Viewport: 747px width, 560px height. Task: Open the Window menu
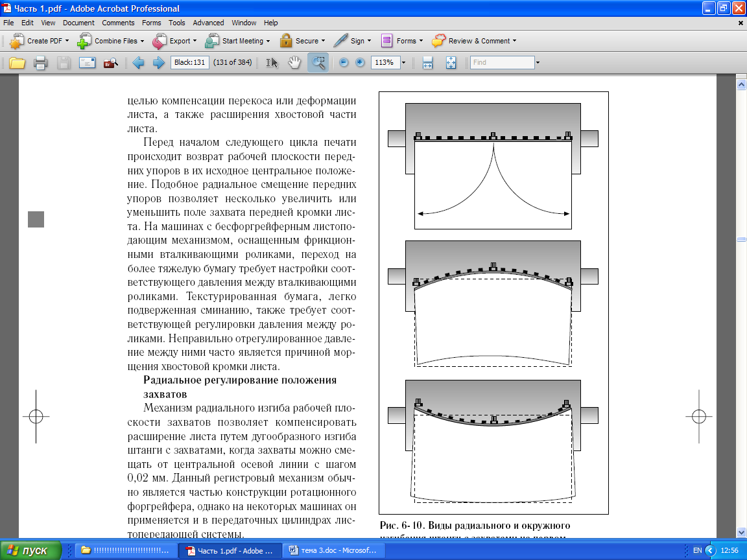(x=244, y=23)
